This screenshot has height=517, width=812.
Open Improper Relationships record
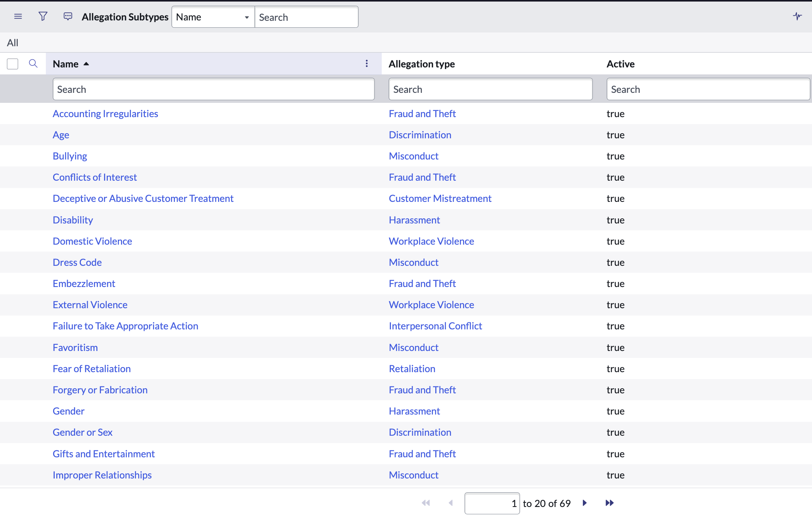tap(102, 475)
